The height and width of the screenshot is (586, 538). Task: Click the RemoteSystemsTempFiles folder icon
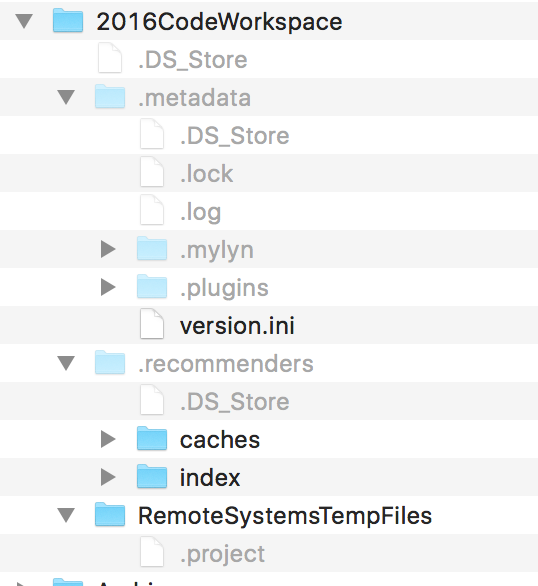coord(110,515)
